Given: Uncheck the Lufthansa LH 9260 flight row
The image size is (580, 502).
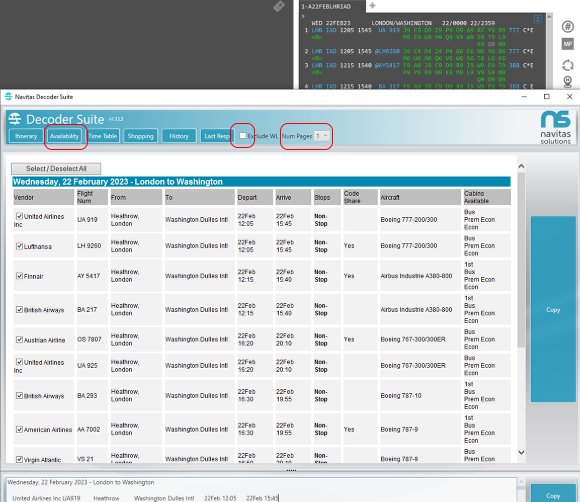Looking at the screenshot, I should click(x=20, y=246).
